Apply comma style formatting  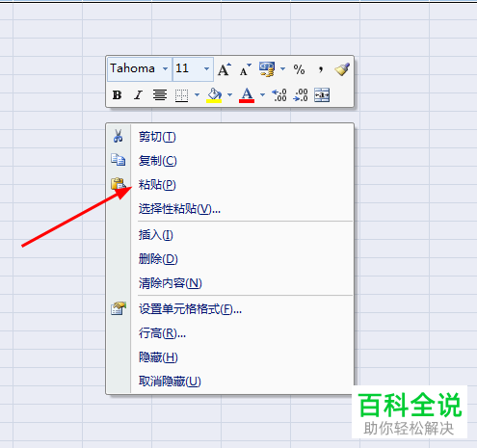pyautogui.click(x=321, y=69)
